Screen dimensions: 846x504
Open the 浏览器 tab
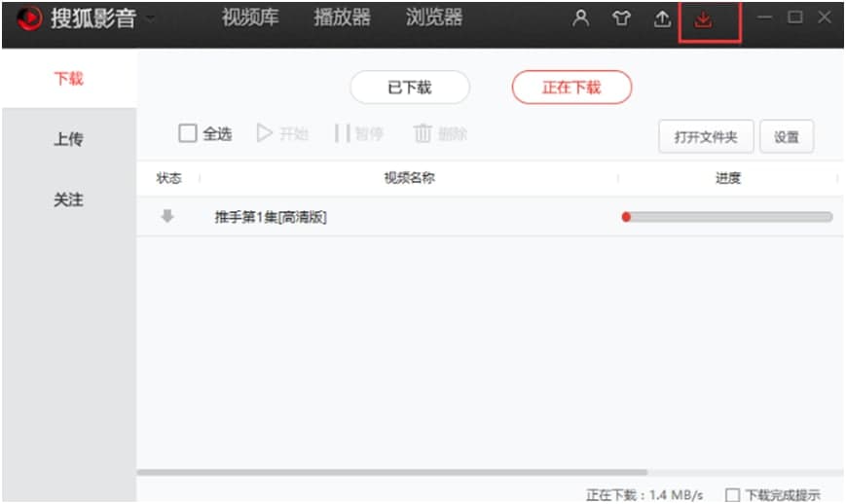coord(434,18)
